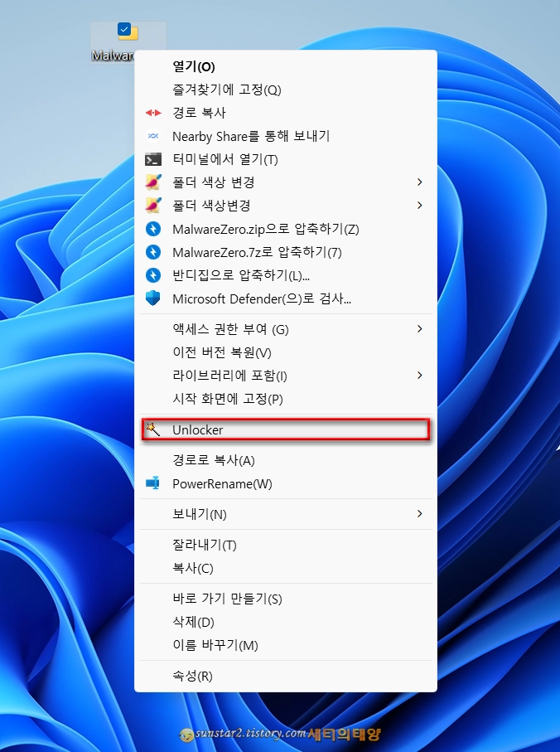Image resolution: width=560 pixels, height=752 pixels.
Task: Expand the 라이브러리에 포함 submenu arrow
Action: [x=420, y=375]
